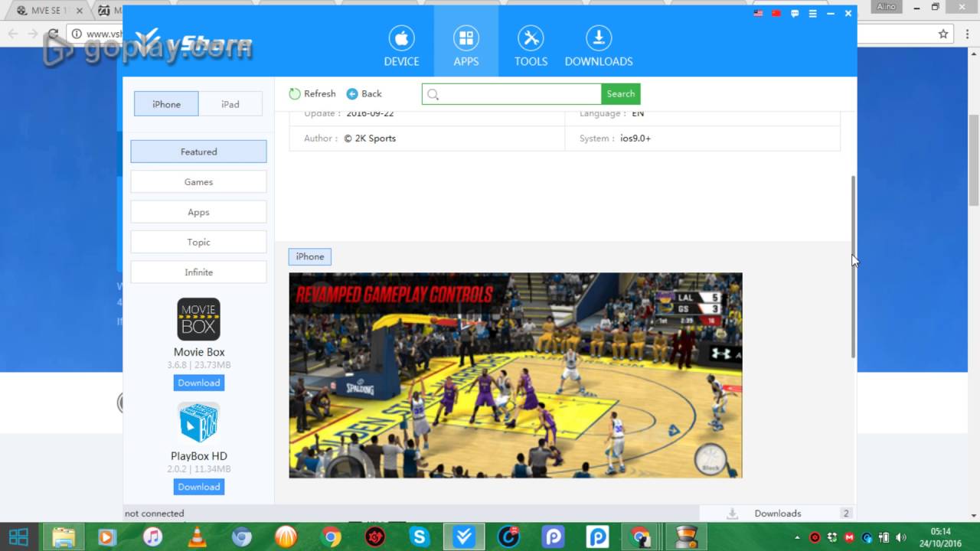Click the vShare logo

193,44
